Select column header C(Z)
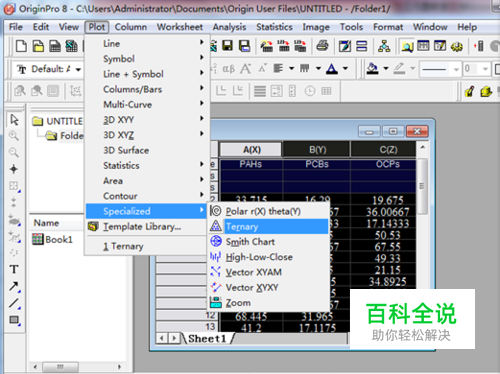 [383, 150]
